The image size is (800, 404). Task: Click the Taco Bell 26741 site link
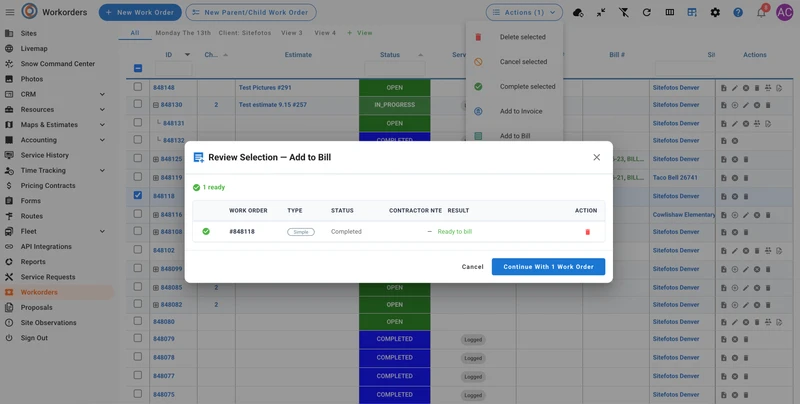coord(674,178)
